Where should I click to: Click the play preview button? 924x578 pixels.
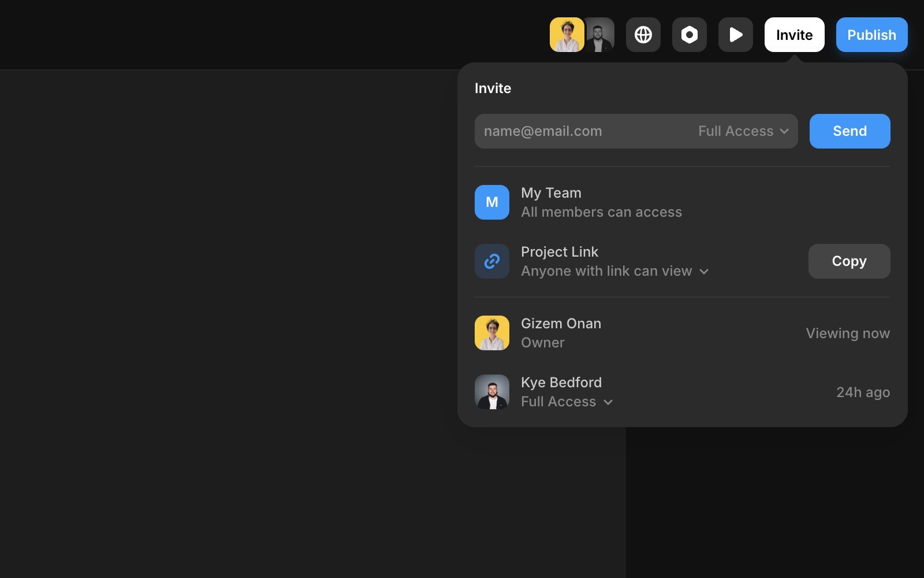(736, 35)
